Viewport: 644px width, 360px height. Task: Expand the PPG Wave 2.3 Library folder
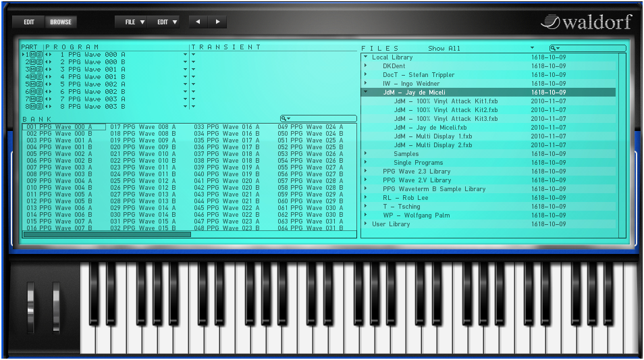pyautogui.click(x=365, y=172)
